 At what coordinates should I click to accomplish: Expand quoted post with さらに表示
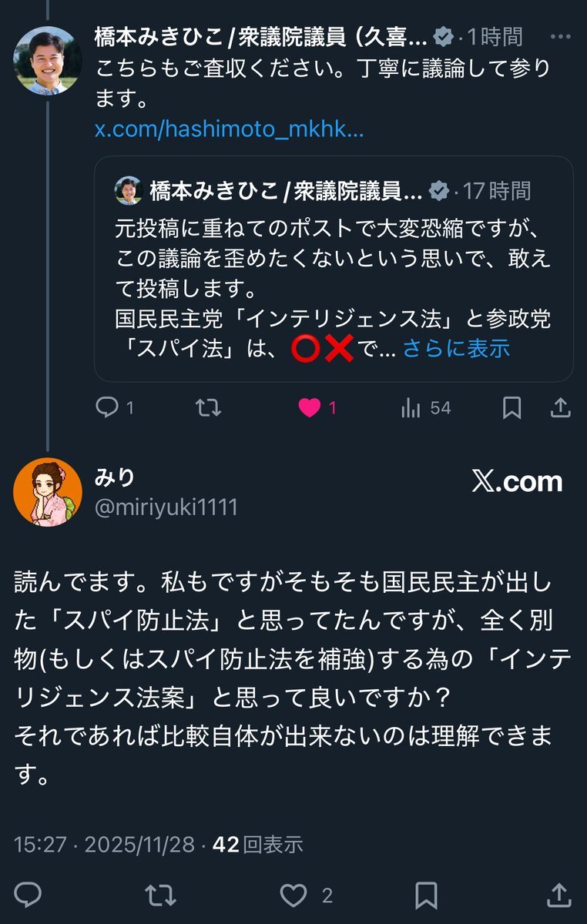[x=456, y=348]
